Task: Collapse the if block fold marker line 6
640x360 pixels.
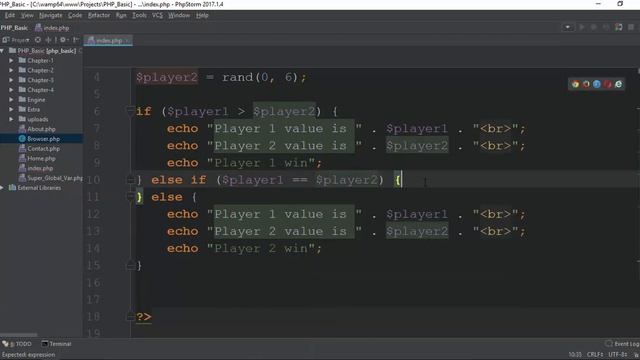Action: [x=130, y=111]
